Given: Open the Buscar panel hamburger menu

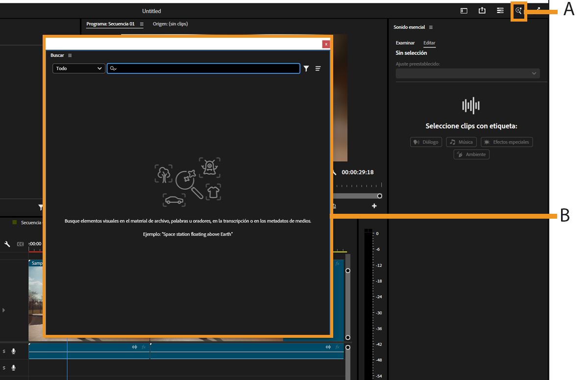Looking at the screenshot, I should pyautogui.click(x=70, y=55).
